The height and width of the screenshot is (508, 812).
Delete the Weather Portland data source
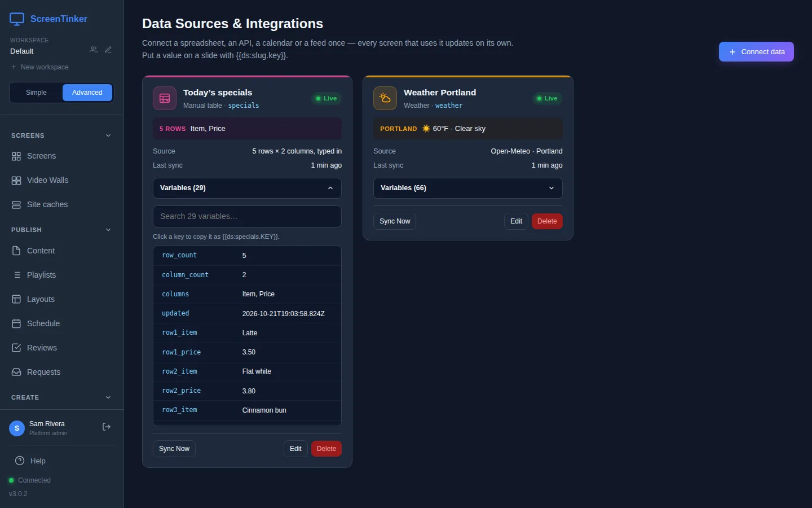click(547, 221)
